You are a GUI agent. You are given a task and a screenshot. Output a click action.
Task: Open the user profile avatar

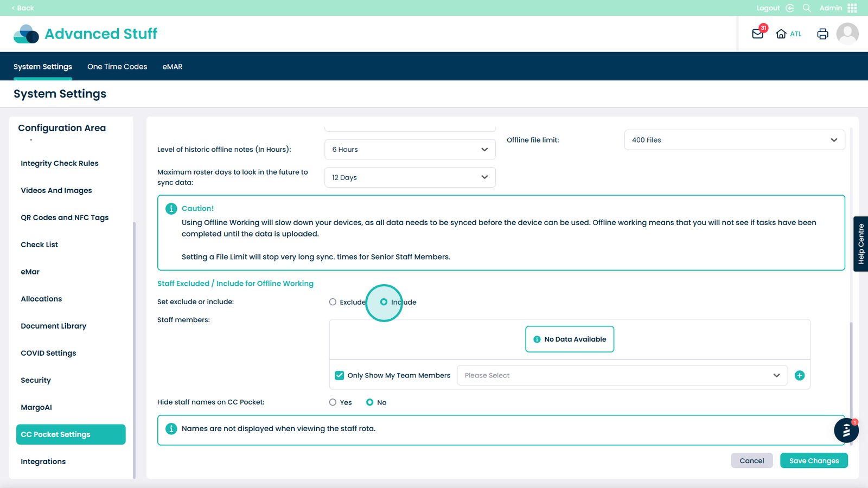click(847, 34)
